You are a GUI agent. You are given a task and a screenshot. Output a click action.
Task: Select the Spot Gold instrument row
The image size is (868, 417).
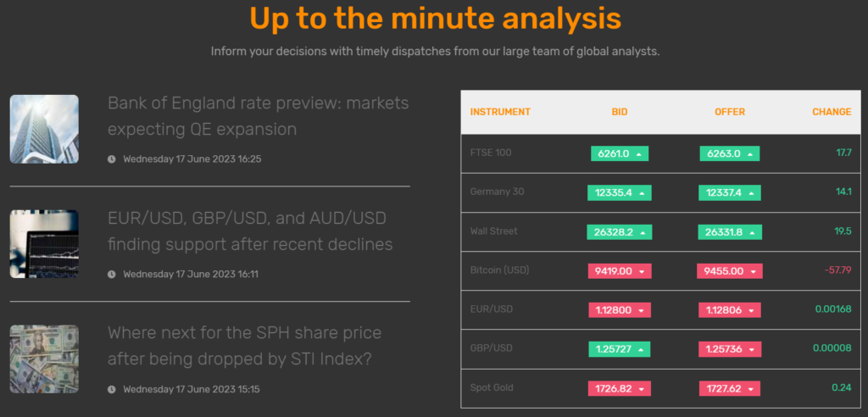point(490,388)
